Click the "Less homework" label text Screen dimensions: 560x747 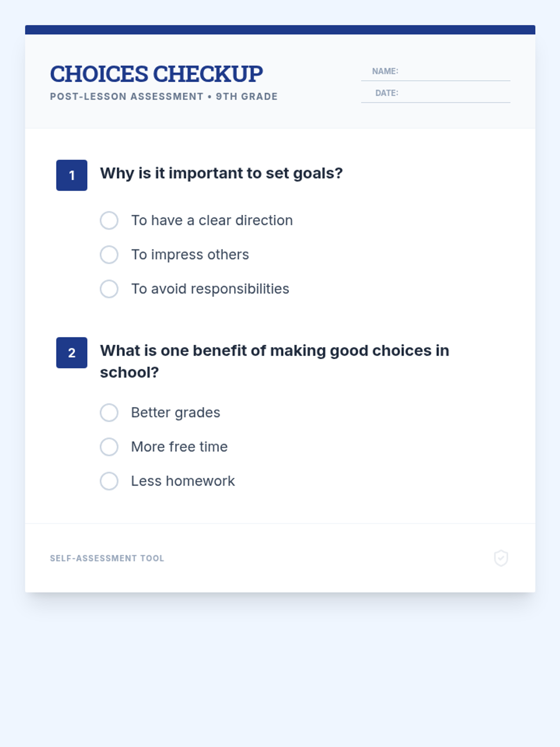point(183,481)
